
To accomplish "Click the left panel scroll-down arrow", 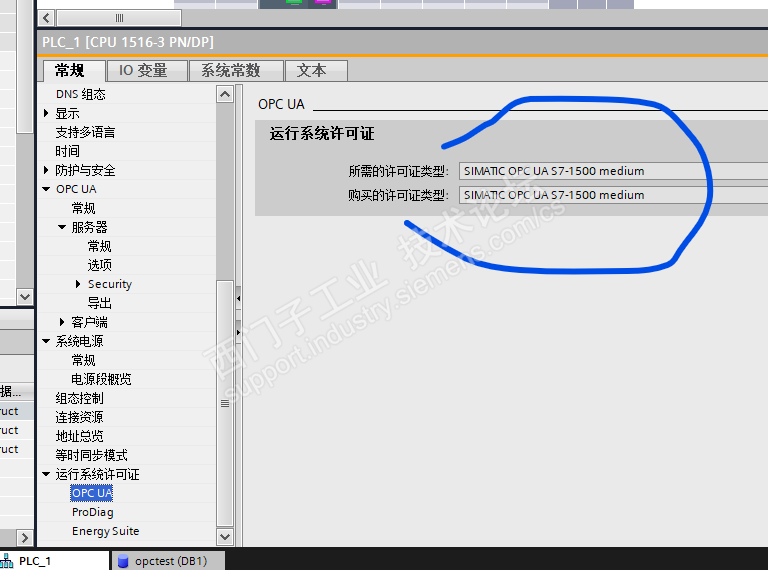I will coord(24,297).
